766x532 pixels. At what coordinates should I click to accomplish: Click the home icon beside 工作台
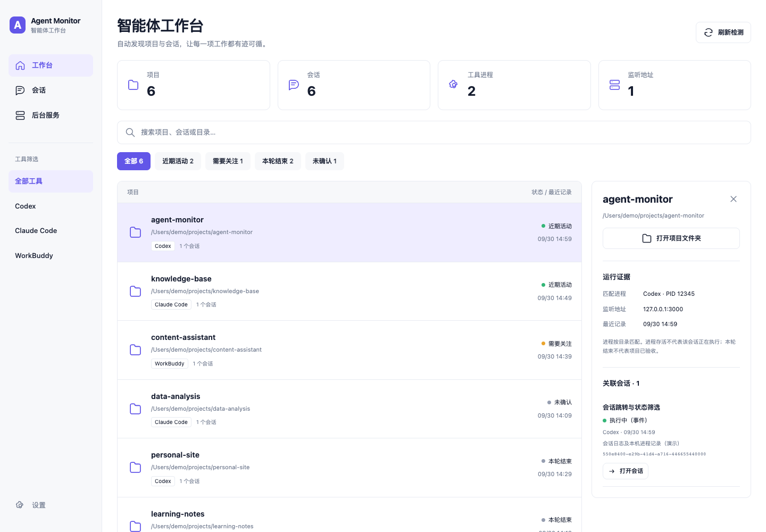click(20, 65)
